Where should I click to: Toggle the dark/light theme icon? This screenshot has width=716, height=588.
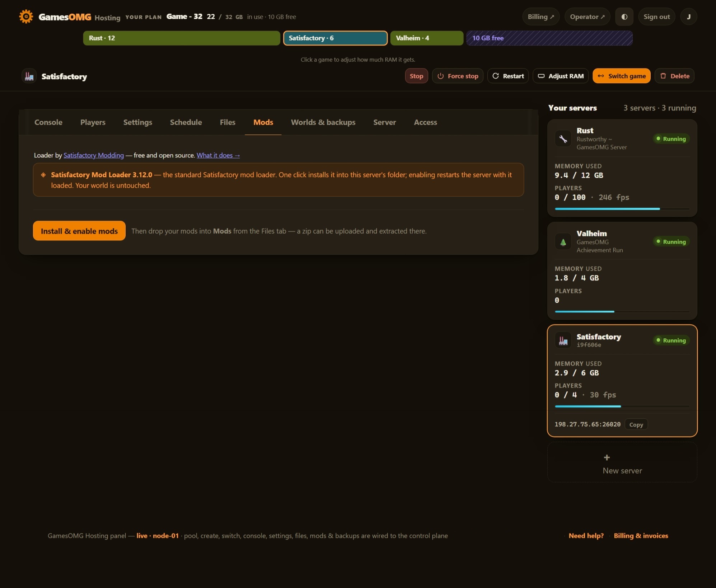tap(624, 17)
